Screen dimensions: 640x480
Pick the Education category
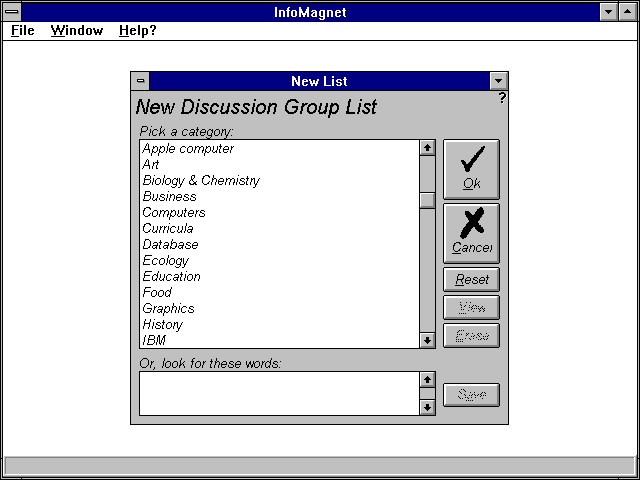[x=171, y=277]
